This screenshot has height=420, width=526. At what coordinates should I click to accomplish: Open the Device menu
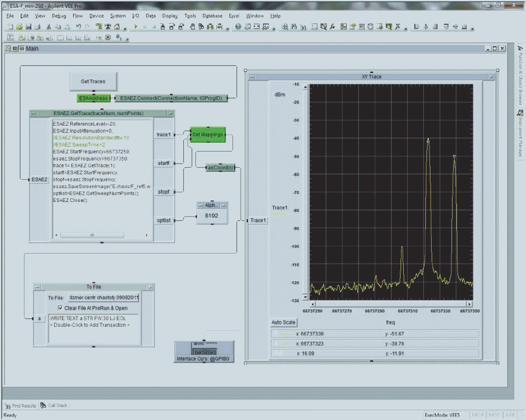(x=96, y=16)
